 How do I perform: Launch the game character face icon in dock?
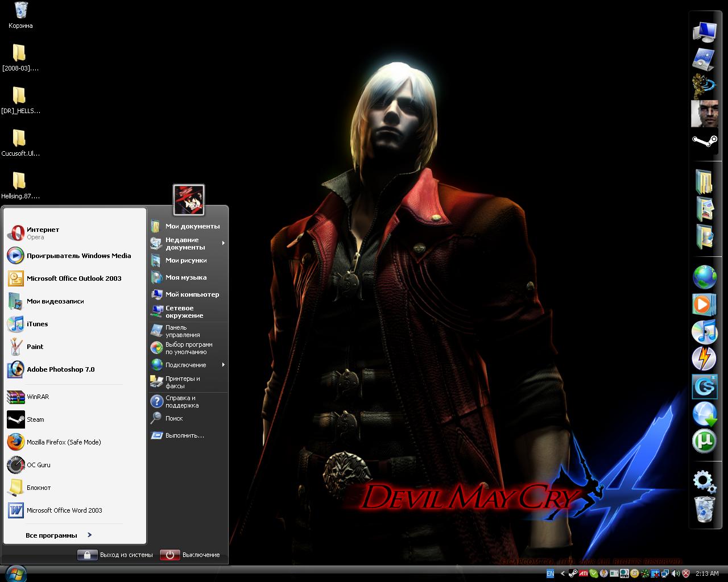click(x=704, y=114)
